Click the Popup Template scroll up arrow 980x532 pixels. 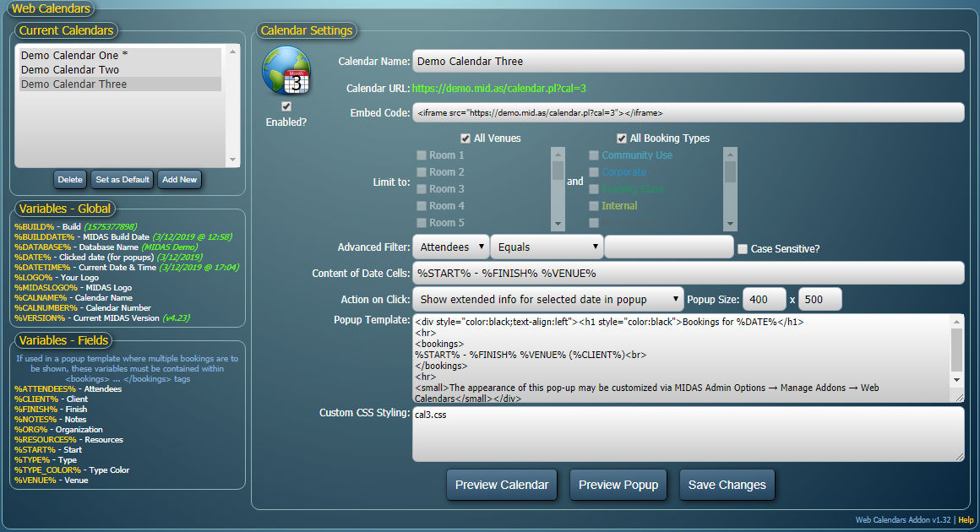[956, 322]
